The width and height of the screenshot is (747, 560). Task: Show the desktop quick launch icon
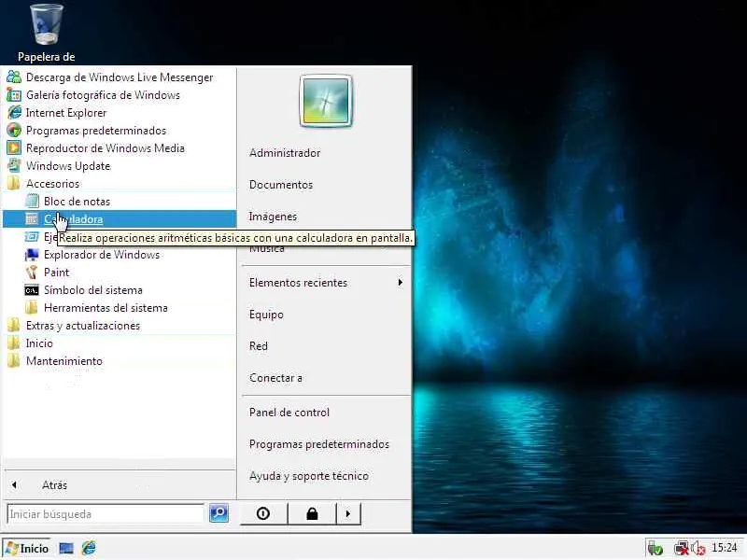point(66,548)
